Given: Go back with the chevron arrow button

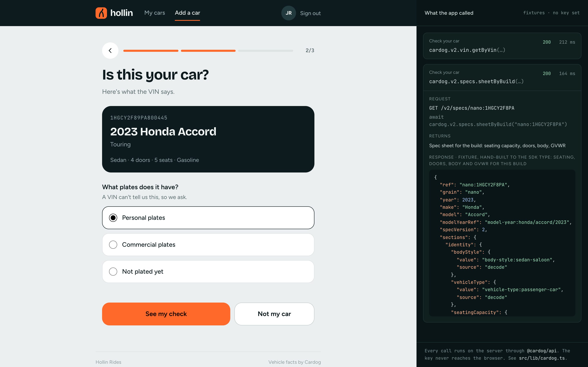Looking at the screenshot, I should pos(110,51).
